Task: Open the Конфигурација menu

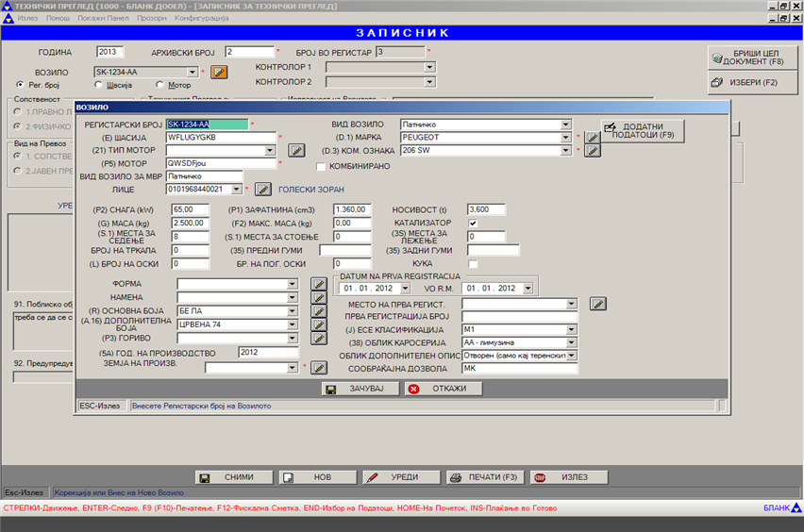Action: (x=200, y=19)
